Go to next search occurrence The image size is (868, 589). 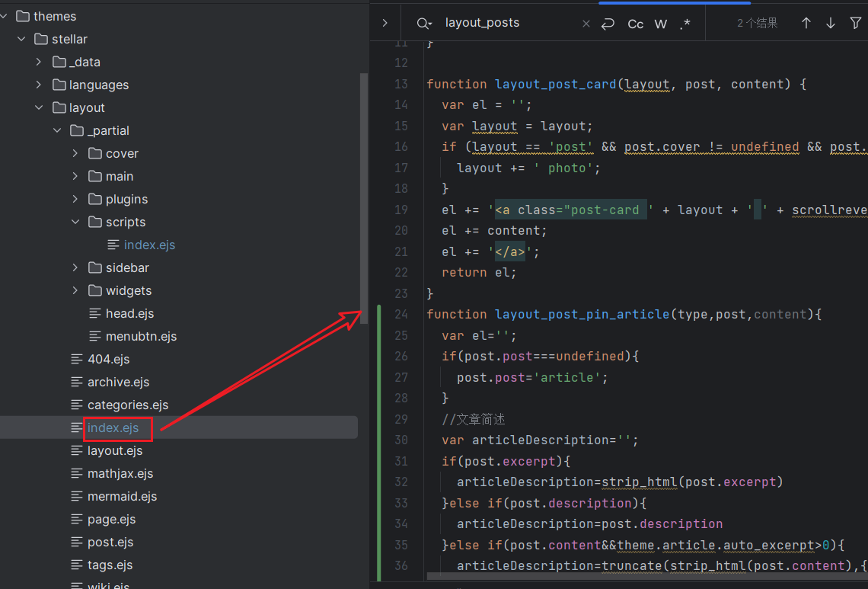(831, 24)
